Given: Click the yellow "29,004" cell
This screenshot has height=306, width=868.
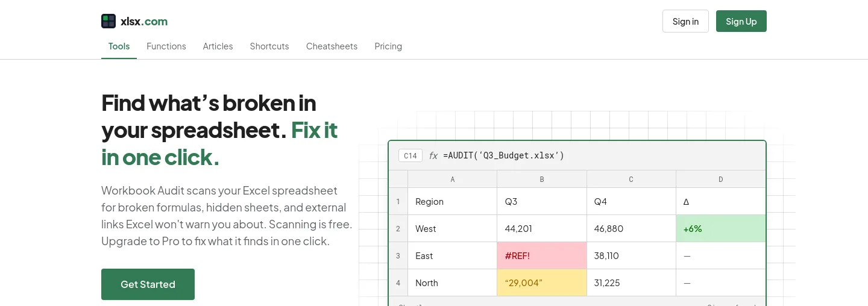Looking at the screenshot, I should point(542,283).
